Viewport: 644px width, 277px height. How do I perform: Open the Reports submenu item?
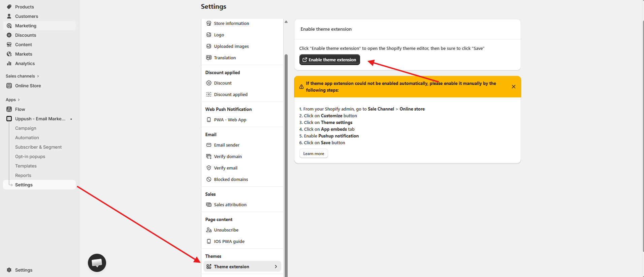(23, 175)
